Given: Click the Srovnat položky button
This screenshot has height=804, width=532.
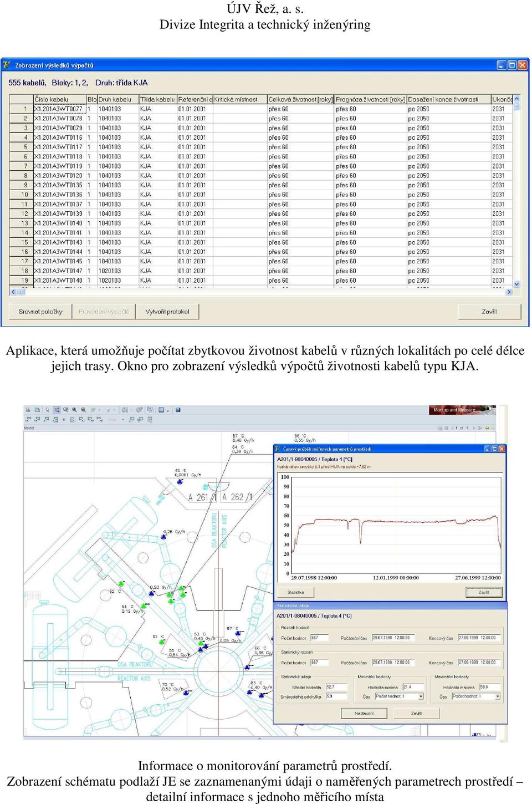Looking at the screenshot, I should tap(40, 312).
